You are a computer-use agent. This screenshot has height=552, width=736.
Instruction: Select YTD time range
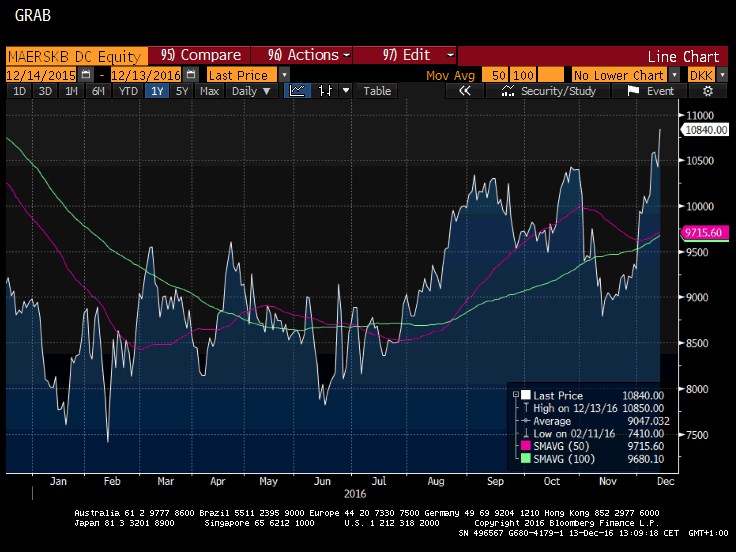(x=128, y=91)
